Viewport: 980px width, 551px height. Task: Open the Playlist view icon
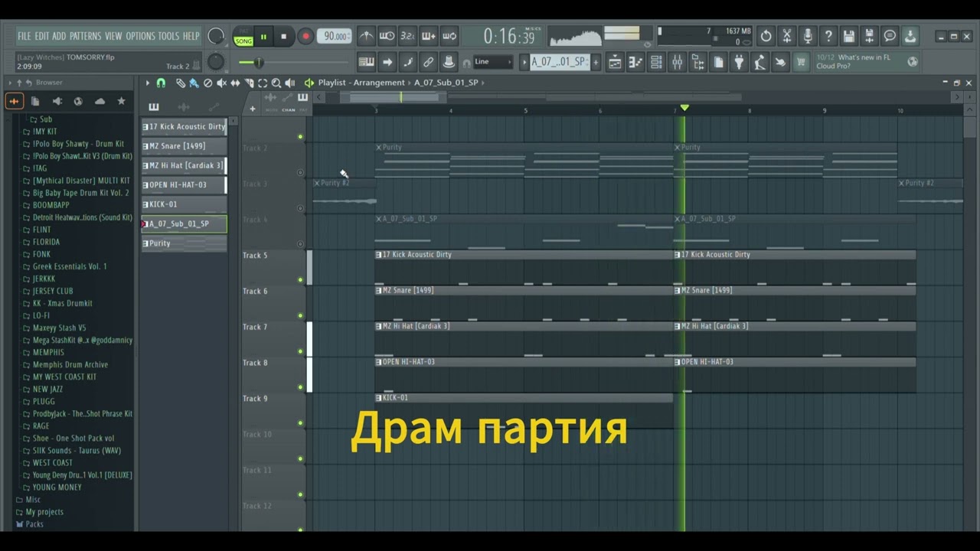click(x=616, y=62)
